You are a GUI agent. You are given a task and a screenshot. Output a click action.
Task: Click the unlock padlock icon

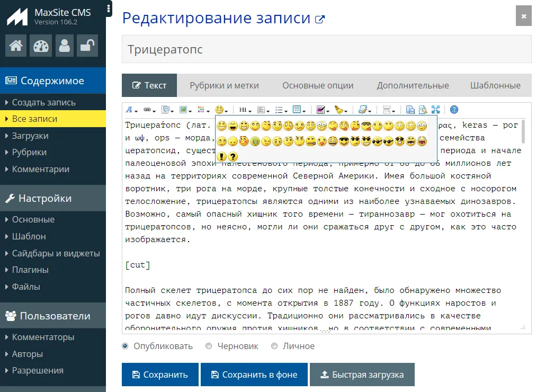[x=87, y=46]
